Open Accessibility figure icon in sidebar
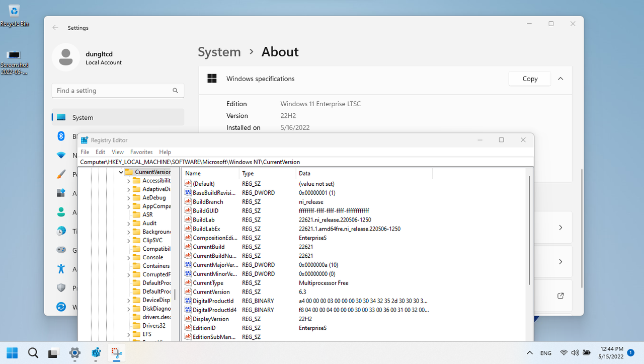Viewport: 644px width, 364px height. [x=61, y=269]
